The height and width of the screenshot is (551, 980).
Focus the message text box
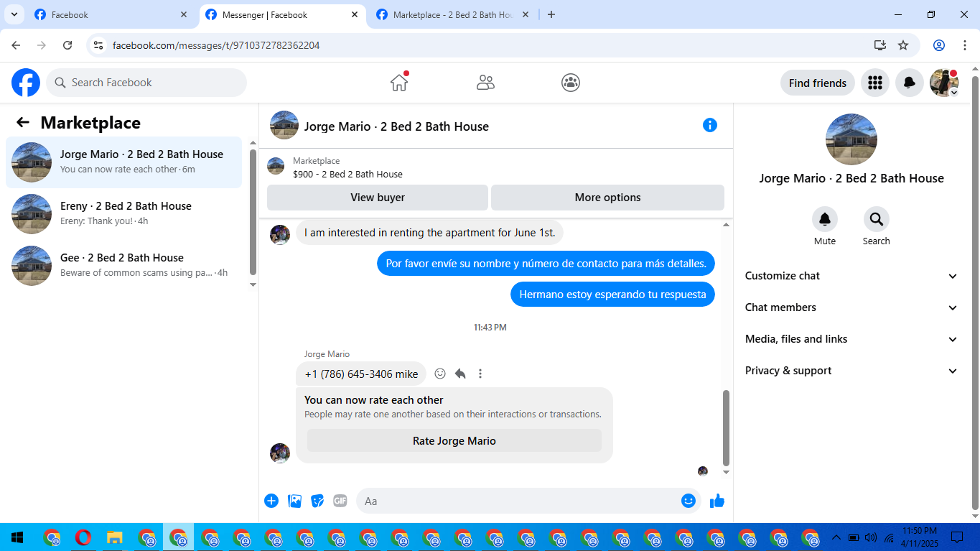(518, 501)
